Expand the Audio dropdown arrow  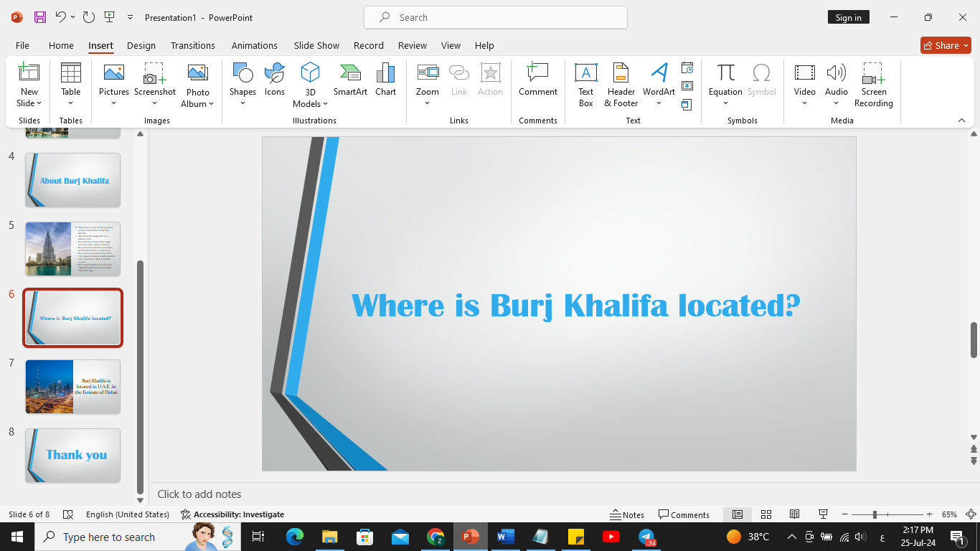[836, 103]
